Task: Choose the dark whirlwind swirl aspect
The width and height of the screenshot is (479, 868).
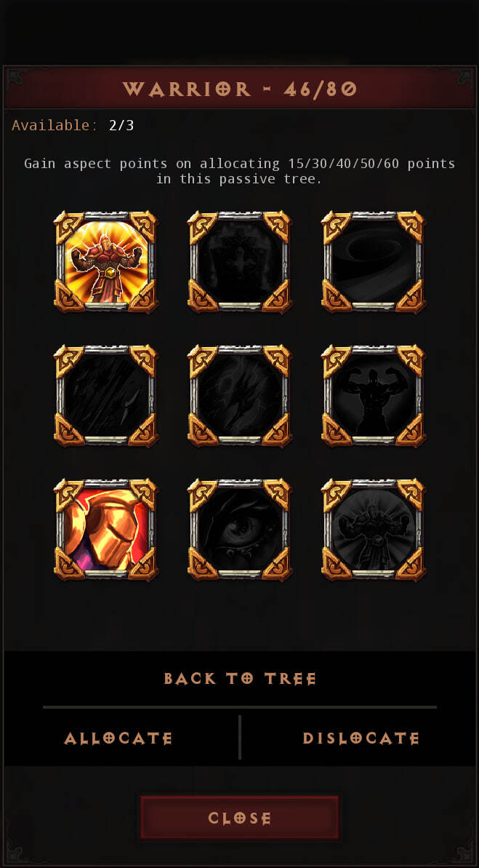Action: click(x=374, y=262)
